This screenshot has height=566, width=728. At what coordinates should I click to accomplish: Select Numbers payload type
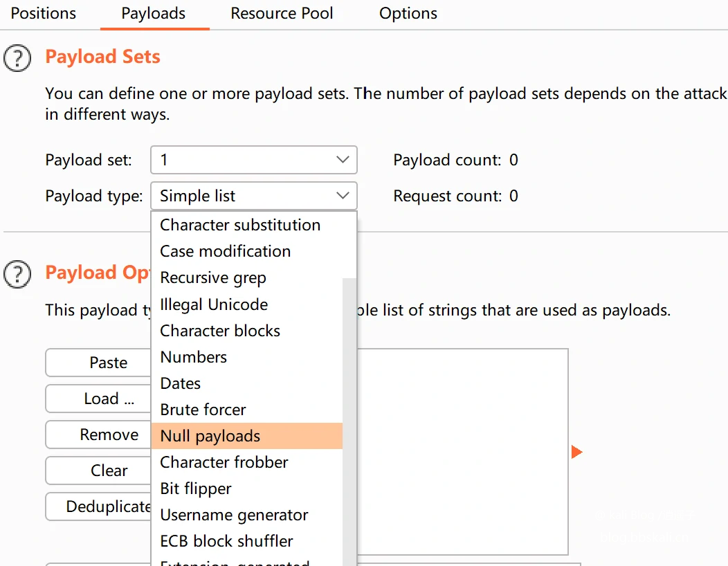[x=194, y=357]
